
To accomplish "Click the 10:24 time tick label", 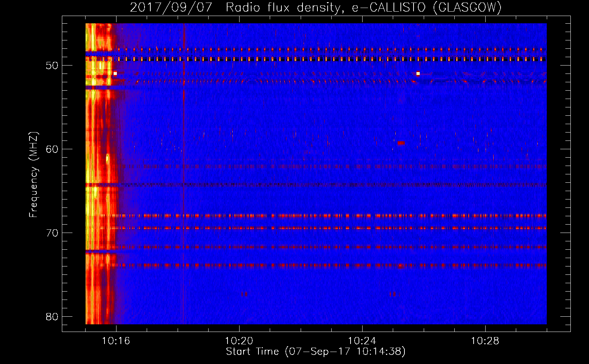I will click(x=362, y=341).
